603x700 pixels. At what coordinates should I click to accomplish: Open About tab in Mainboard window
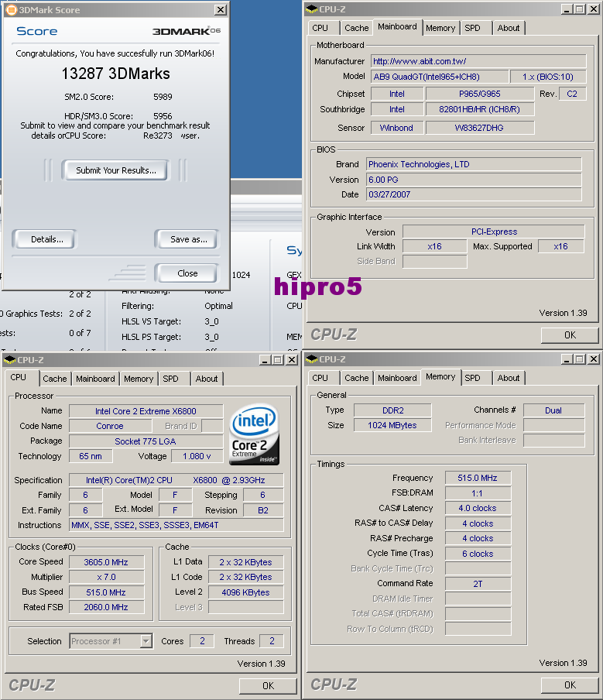click(509, 28)
